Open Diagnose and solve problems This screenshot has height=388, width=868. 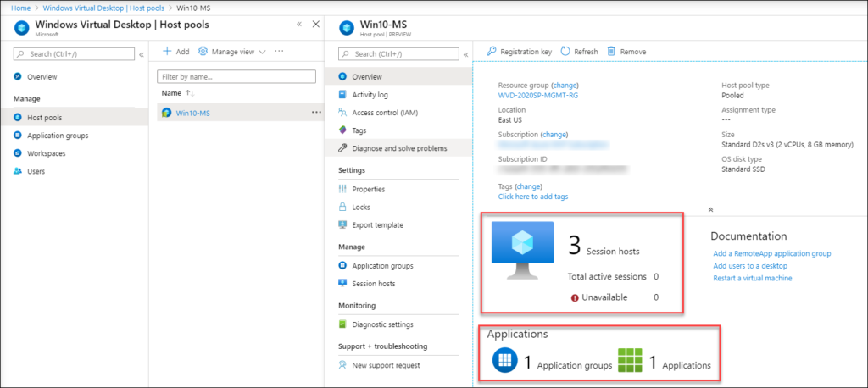click(x=398, y=148)
